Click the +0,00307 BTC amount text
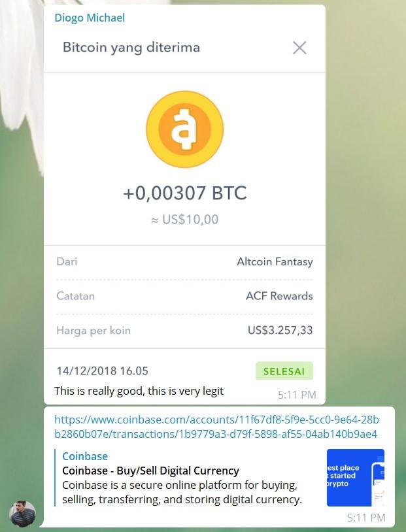 pos(184,193)
